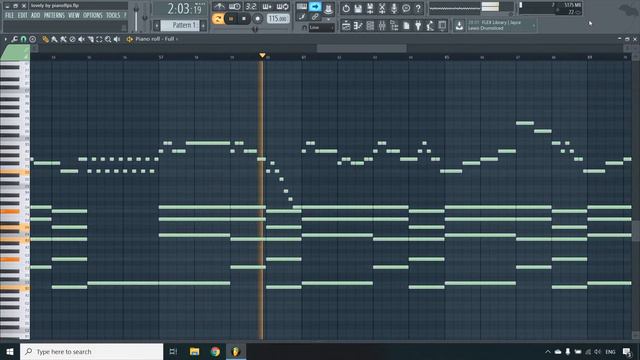The width and height of the screenshot is (640, 360).
Task: Toggle loop recording button
Action: pyautogui.click(x=282, y=7)
